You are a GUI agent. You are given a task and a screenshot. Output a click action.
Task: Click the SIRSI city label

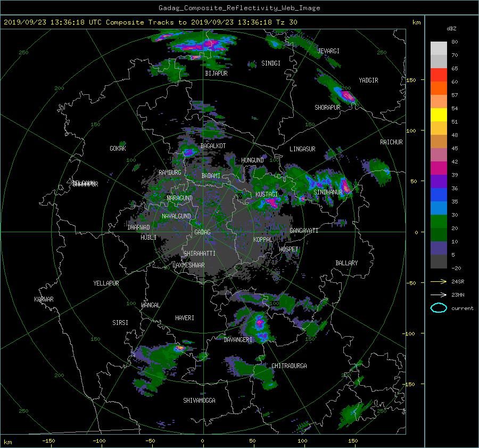[x=120, y=323]
